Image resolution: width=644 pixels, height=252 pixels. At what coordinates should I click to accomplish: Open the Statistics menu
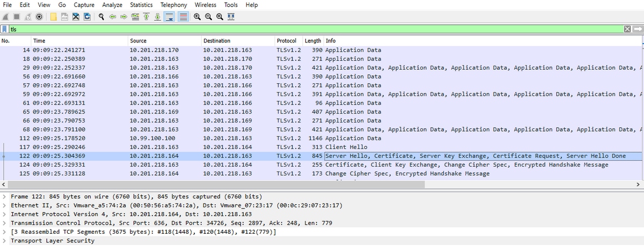click(x=141, y=5)
